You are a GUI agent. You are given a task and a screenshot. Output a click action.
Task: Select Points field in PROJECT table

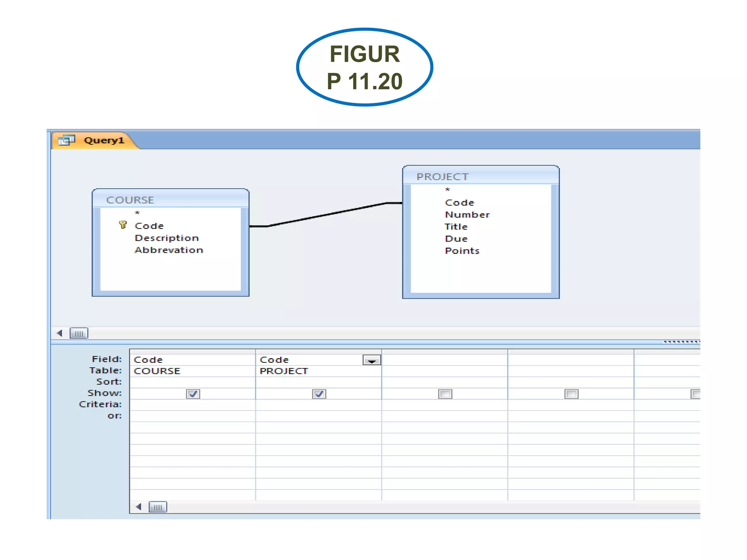coord(462,251)
